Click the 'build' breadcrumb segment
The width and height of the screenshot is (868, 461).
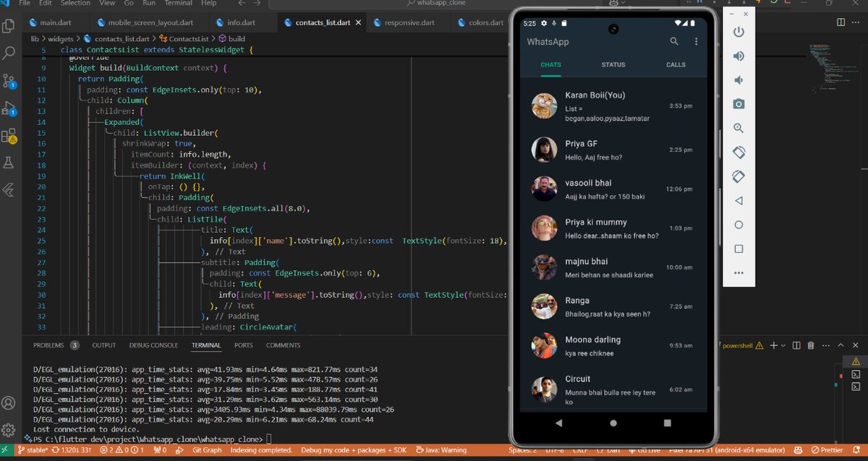(237, 39)
